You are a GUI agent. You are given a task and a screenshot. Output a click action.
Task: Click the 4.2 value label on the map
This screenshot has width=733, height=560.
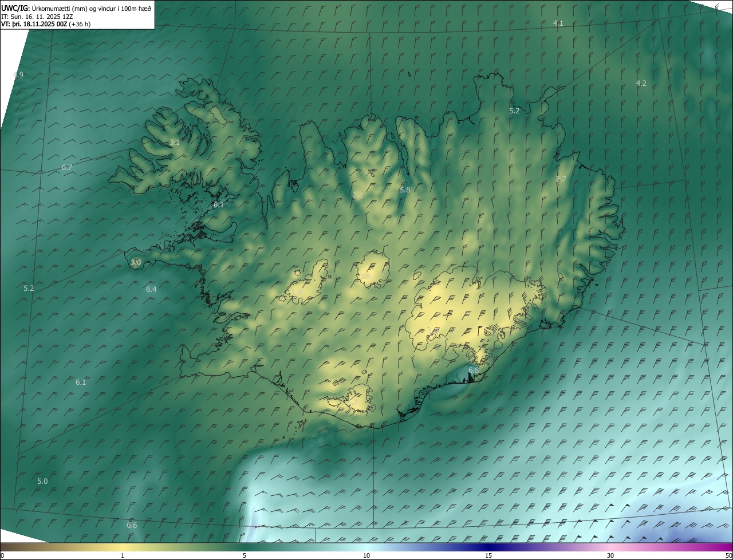(x=641, y=83)
